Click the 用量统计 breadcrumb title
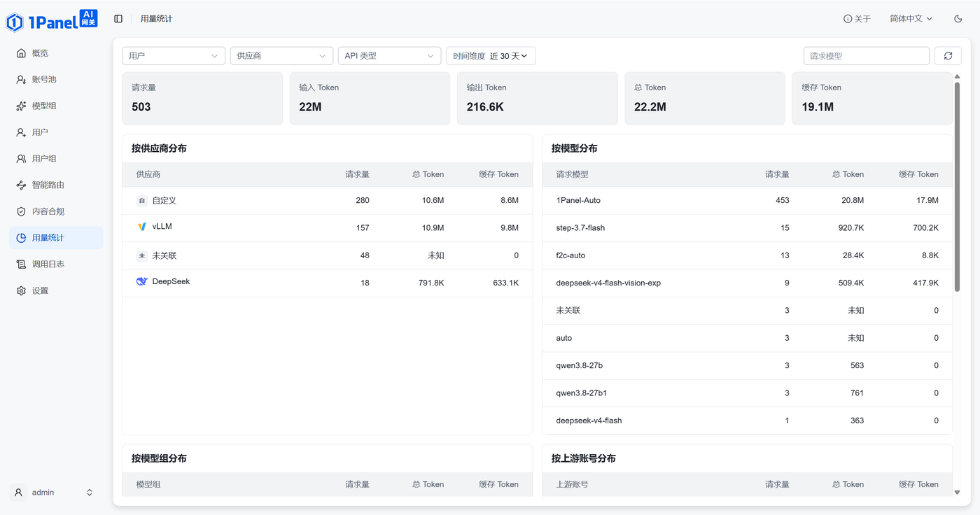980x515 pixels. [156, 19]
